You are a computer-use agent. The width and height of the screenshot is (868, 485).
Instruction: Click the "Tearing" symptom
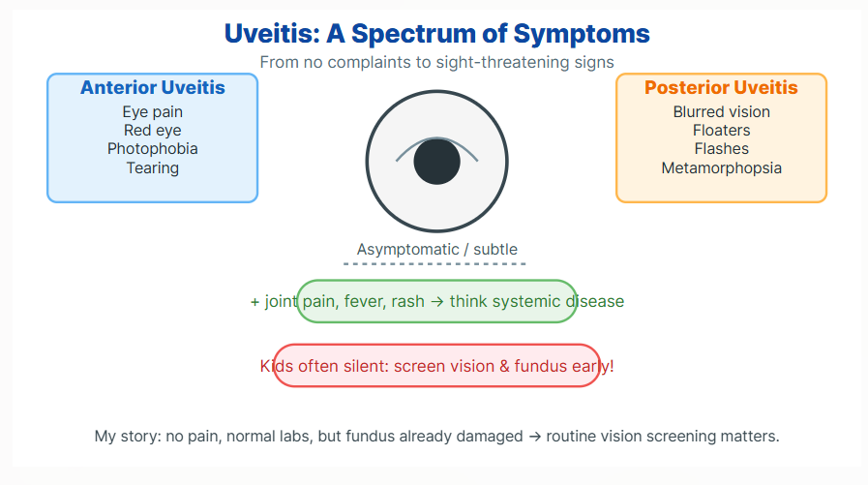click(153, 167)
